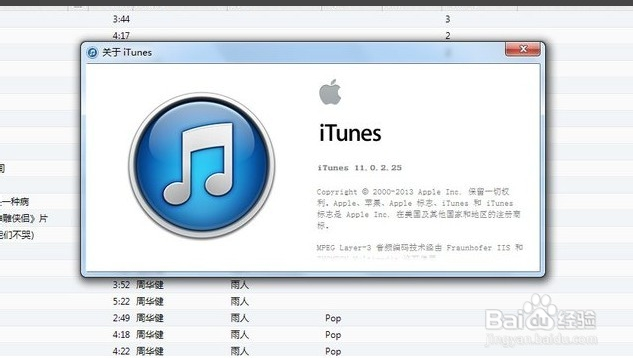Click the song title ending in 一种病
633x361 pixels.
15,201
